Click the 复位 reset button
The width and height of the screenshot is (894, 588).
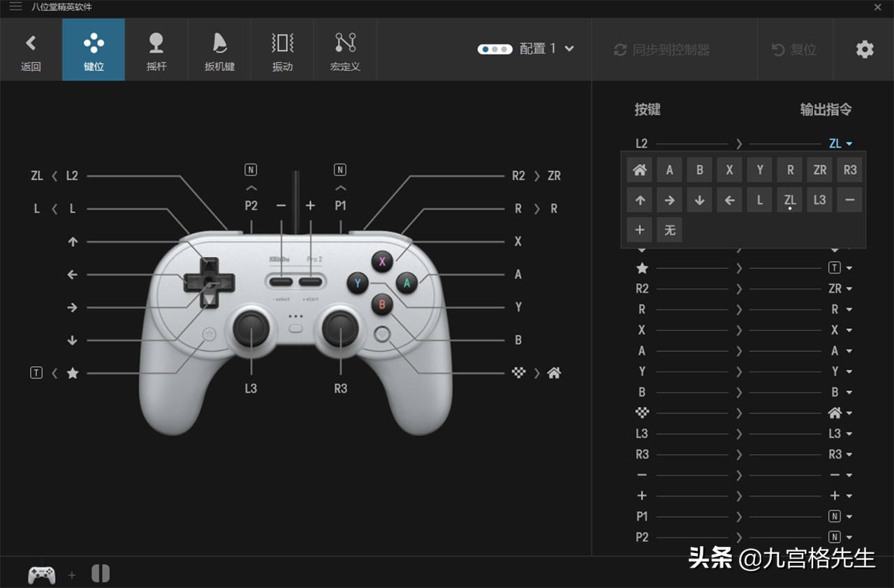click(x=794, y=50)
